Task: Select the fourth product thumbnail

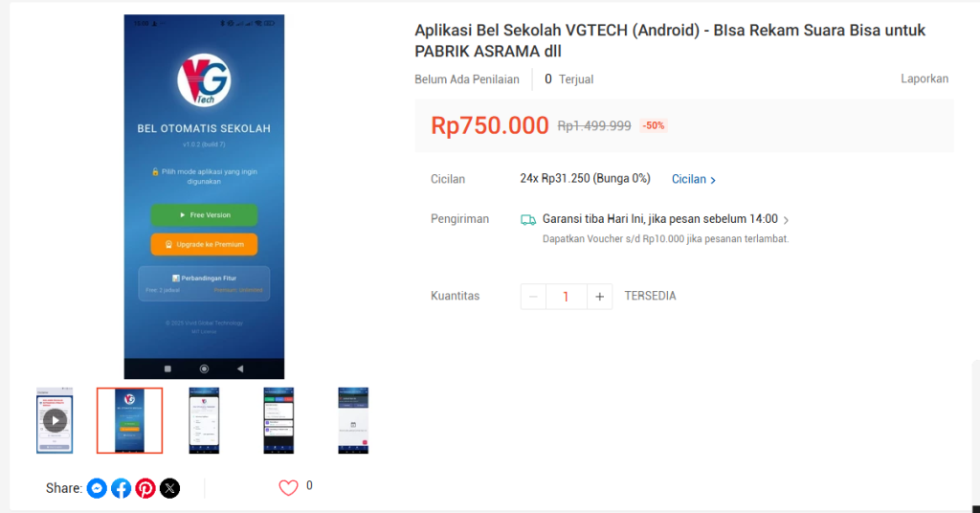Action: point(278,420)
